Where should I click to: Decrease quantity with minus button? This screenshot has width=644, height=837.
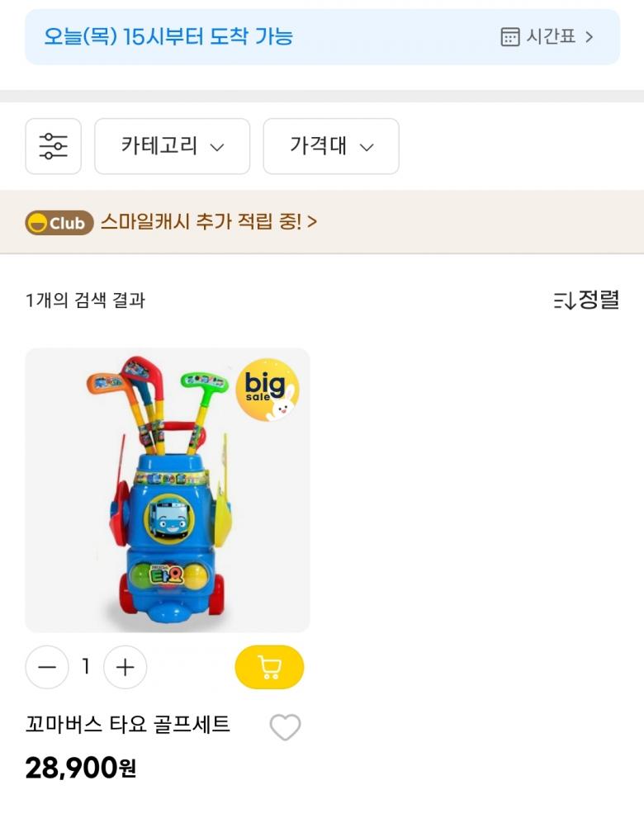(47, 667)
